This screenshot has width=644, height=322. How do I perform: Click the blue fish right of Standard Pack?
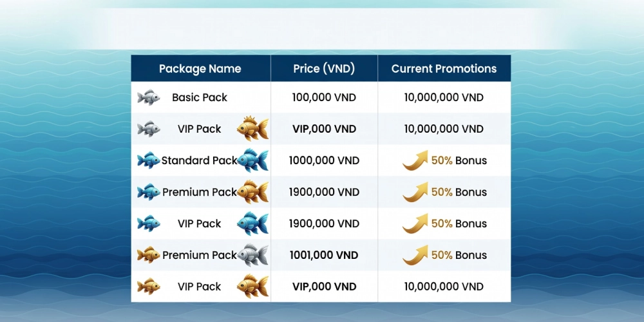coord(252,160)
